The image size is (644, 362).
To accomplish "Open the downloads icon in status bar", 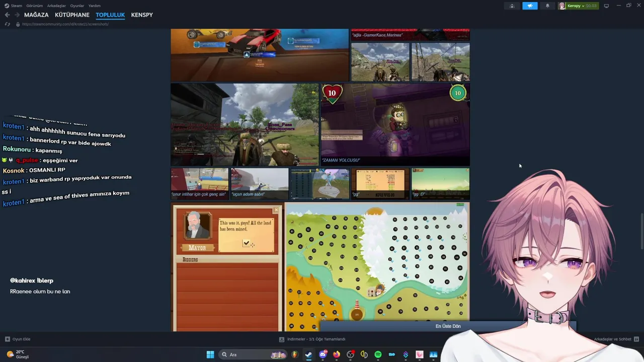I will (x=282, y=339).
